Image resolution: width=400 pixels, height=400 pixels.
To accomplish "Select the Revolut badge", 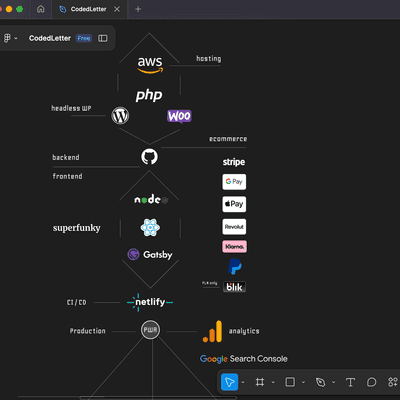I will click(234, 227).
